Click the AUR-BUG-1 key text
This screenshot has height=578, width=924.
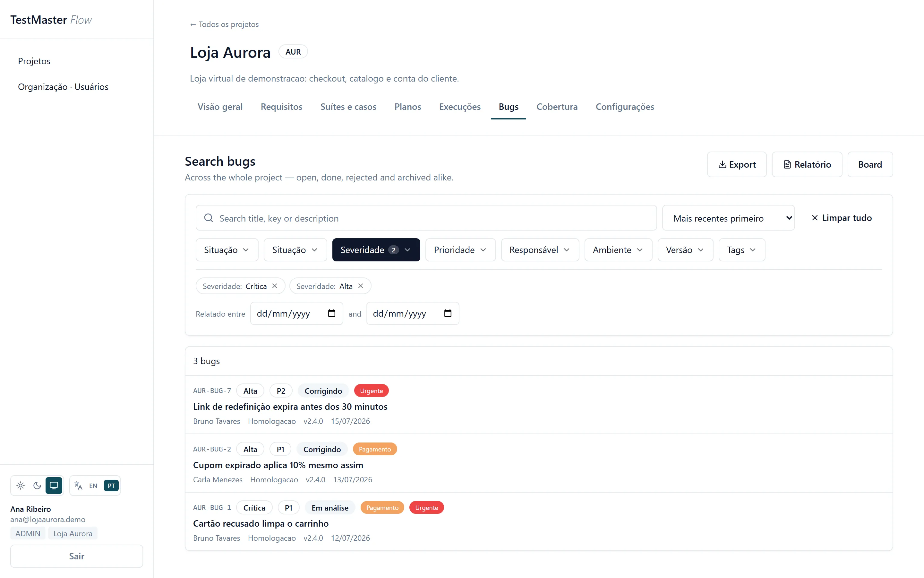212,508
